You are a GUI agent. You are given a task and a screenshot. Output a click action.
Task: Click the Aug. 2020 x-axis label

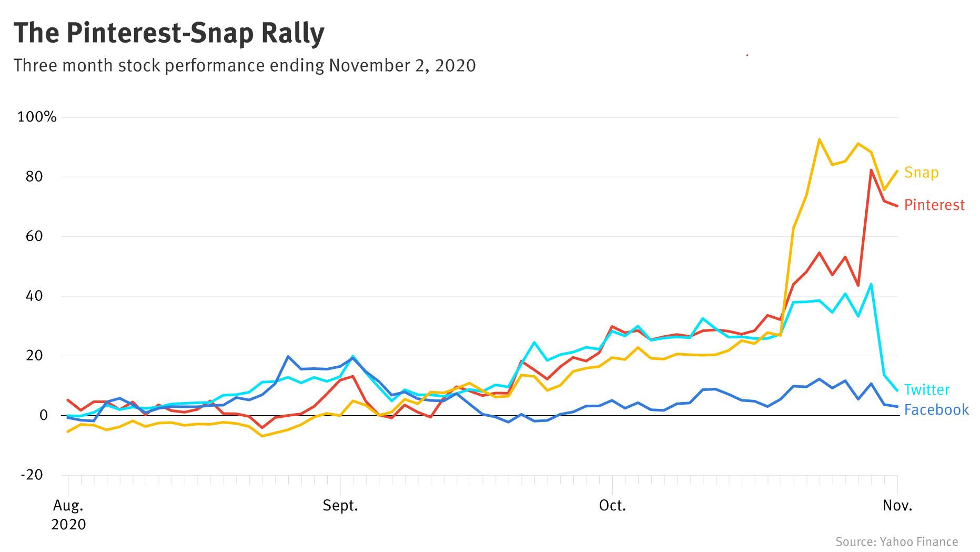[68, 515]
